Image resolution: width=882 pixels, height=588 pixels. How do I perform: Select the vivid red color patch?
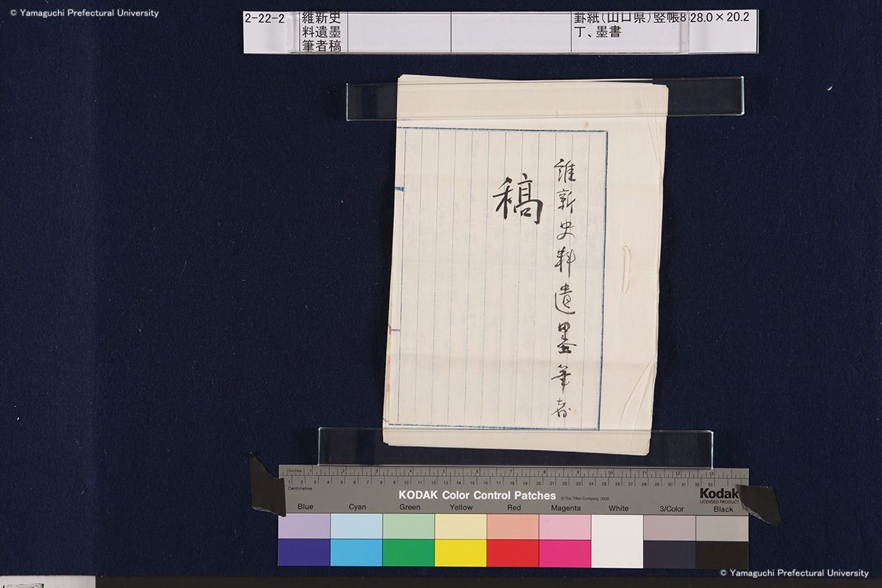513,553
